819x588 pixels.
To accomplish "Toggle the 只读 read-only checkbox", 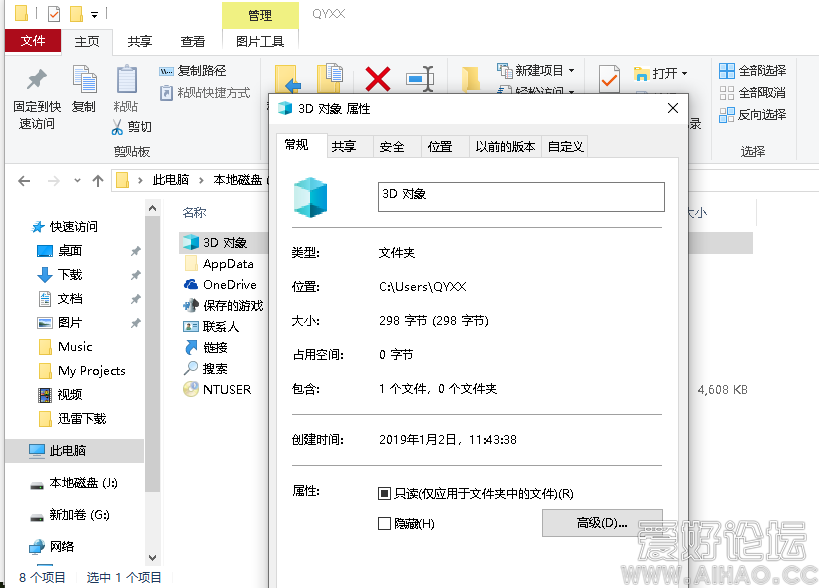I will 384,493.
